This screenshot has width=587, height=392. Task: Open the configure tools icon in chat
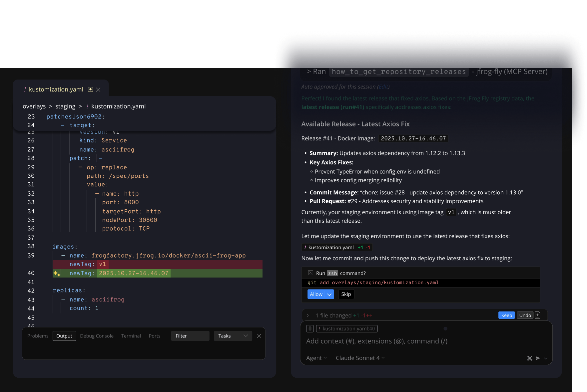pos(530,358)
